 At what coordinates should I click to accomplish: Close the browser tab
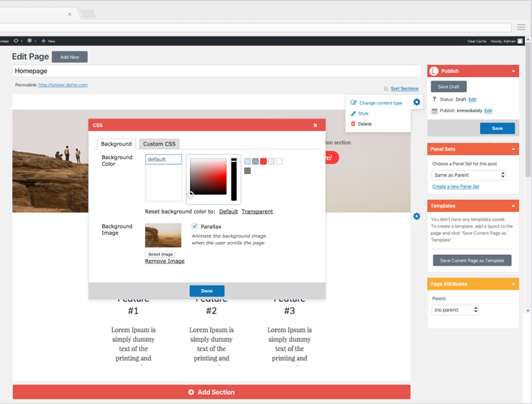[x=69, y=14]
